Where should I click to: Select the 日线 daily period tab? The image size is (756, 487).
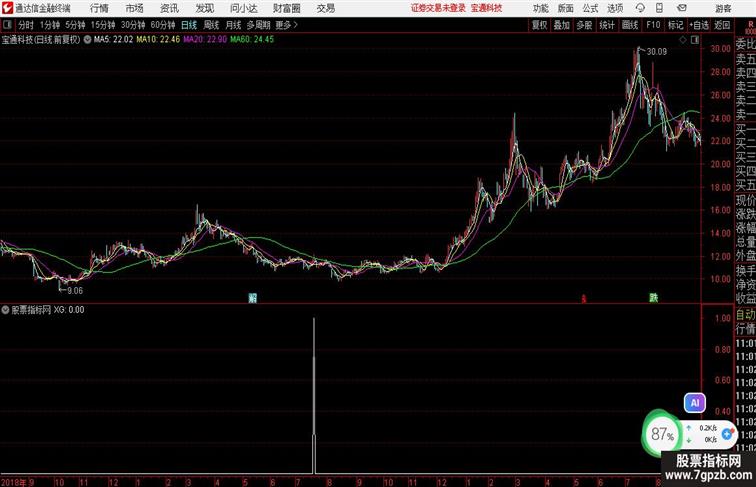click(x=189, y=25)
